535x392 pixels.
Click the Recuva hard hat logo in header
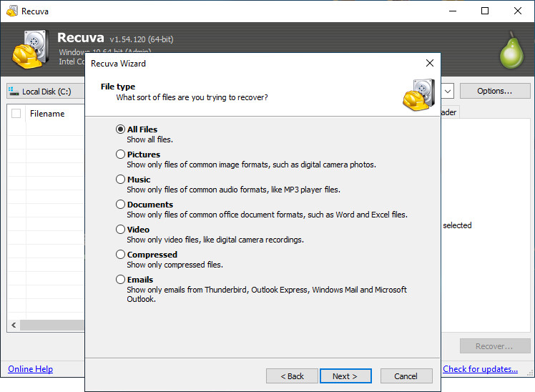30,49
